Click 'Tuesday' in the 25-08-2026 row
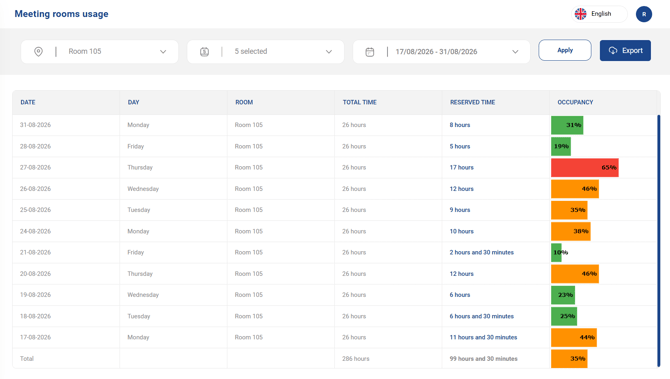The image size is (670, 379). click(138, 210)
